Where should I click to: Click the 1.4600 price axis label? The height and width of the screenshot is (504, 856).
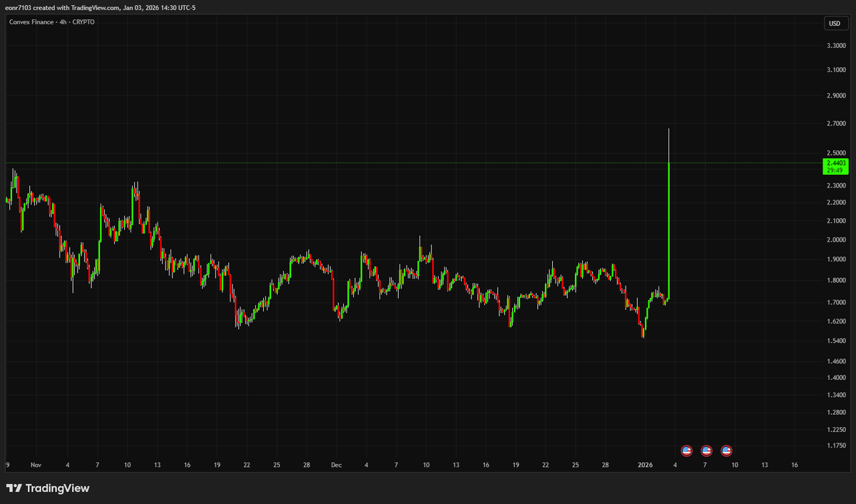[836, 361]
